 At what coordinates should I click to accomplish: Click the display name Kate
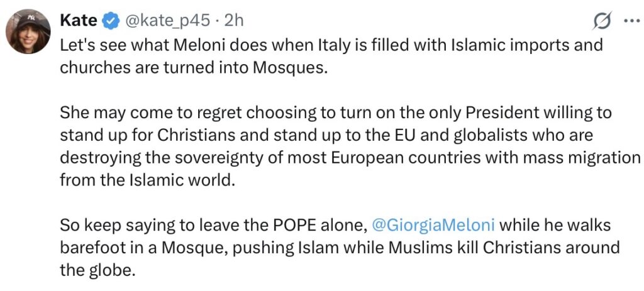[x=78, y=21]
